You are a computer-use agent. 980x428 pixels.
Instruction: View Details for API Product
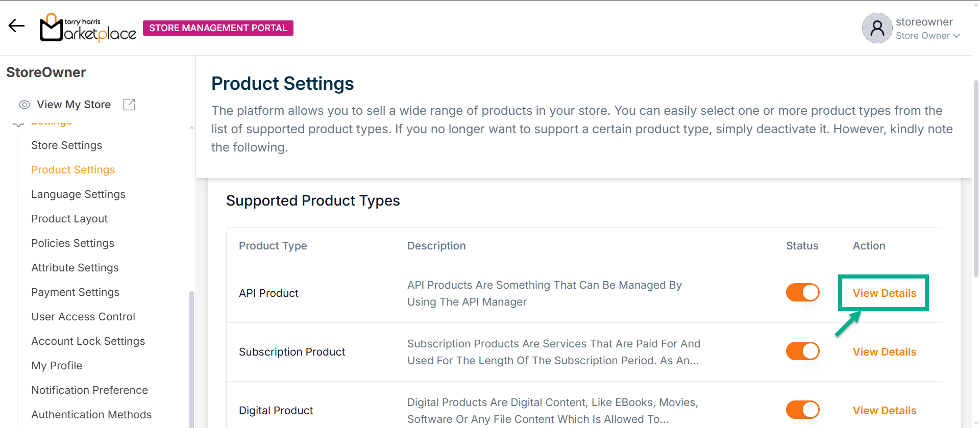[884, 293]
